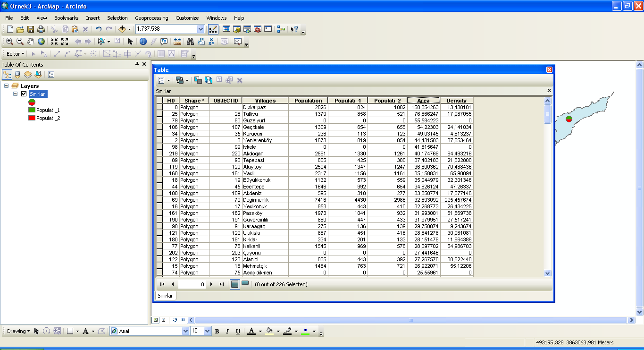This screenshot has width=644, height=350.
Task: Switch TOC to List By Visibility
Action: tap(28, 75)
